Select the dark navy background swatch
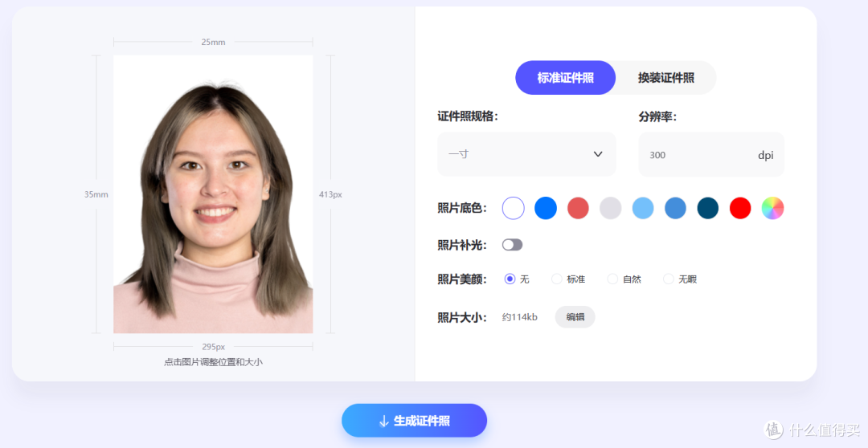This screenshot has width=868, height=448. coord(707,208)
